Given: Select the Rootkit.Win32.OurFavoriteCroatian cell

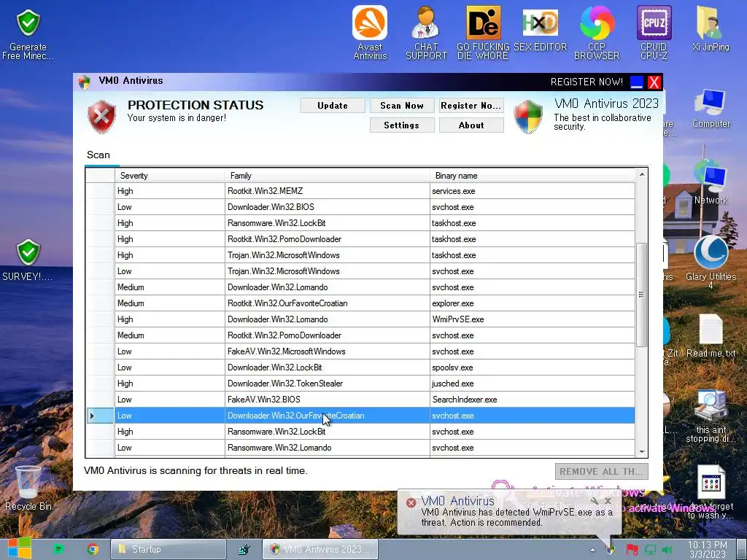Looking at the screenshot, I should coord(328,303).
